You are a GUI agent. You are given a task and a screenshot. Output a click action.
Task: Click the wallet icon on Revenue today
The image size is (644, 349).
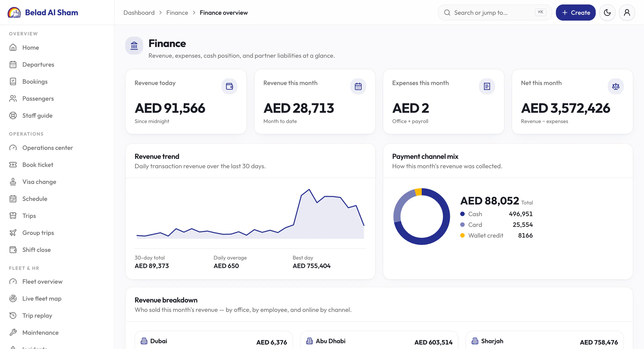tap(229, 86)
